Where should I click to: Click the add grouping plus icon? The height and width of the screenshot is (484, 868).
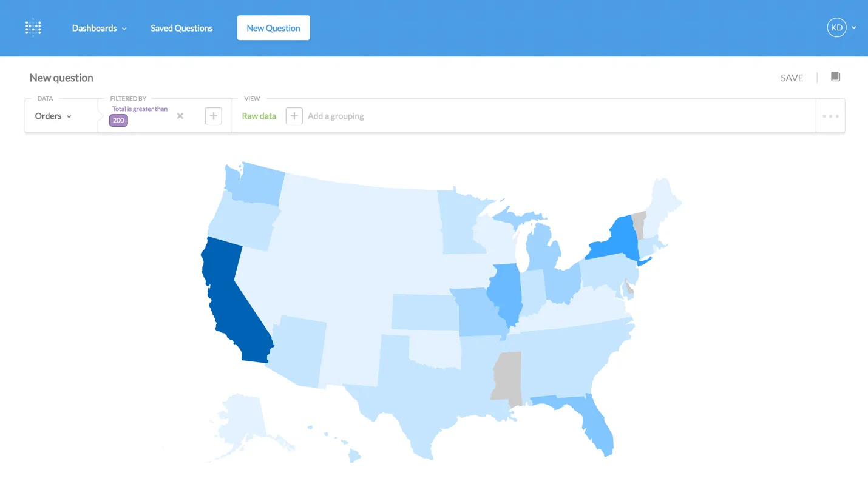pos(294,116)
